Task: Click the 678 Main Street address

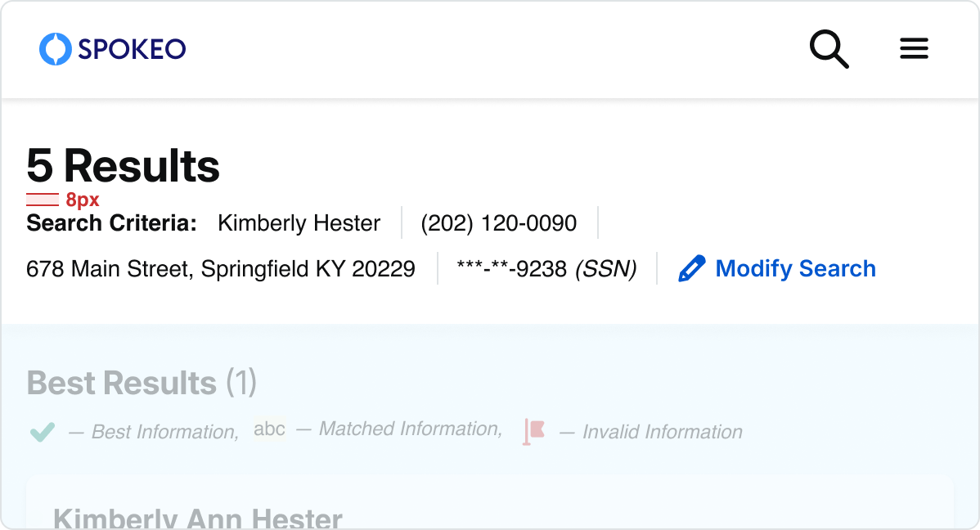Action: (x=220, y=269)
